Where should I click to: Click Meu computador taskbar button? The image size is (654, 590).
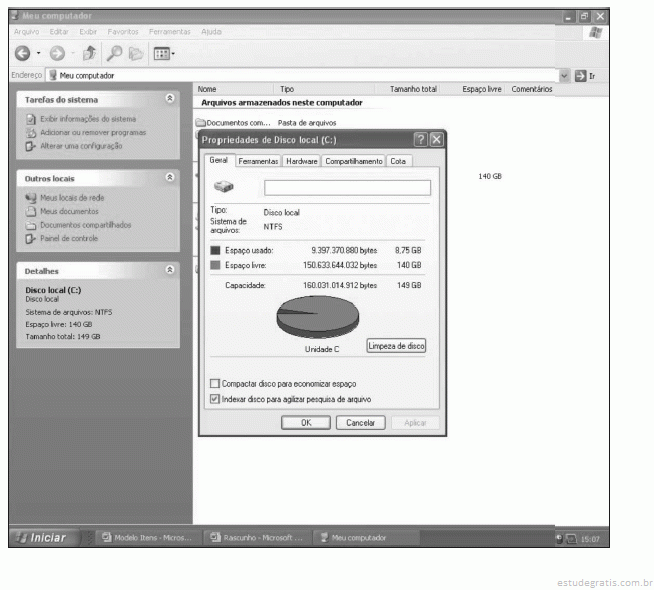pos(366,537)
